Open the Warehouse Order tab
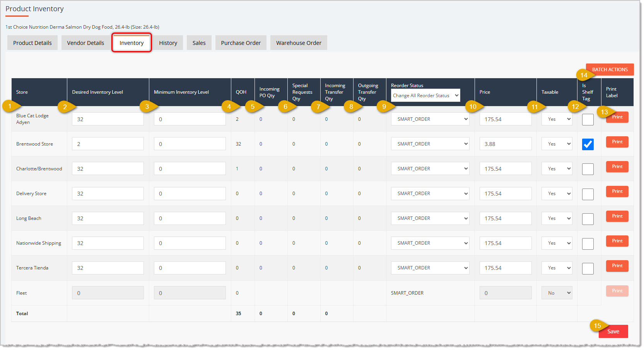 pyautogui.click(x=299, y=43)
